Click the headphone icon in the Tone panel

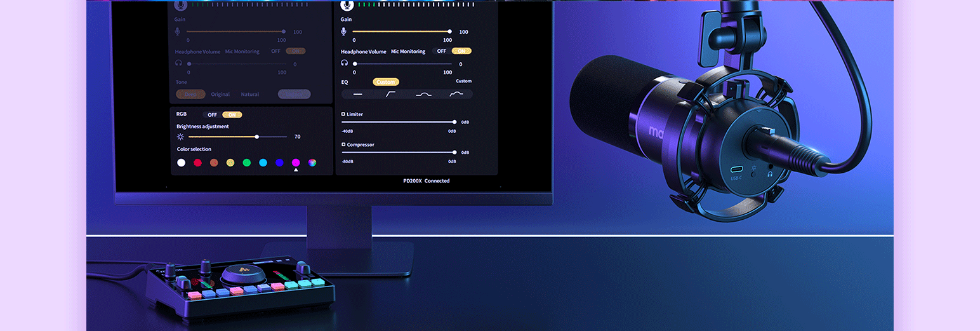coord(178,64)
